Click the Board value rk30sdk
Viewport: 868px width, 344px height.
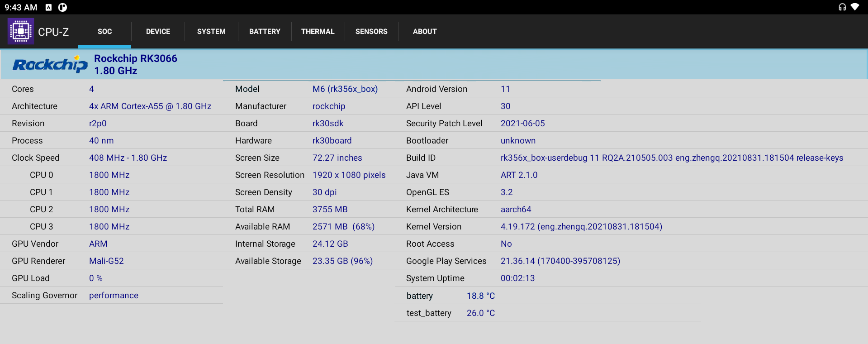click(328, 124)
